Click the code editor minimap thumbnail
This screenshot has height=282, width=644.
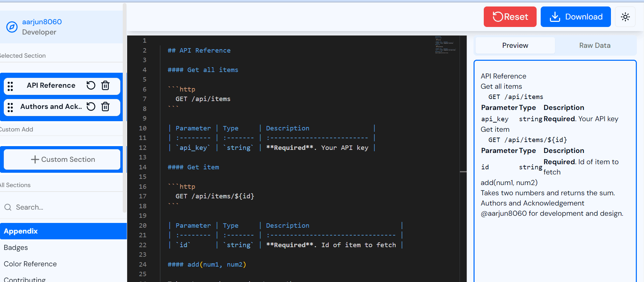(x=445, y=44)
